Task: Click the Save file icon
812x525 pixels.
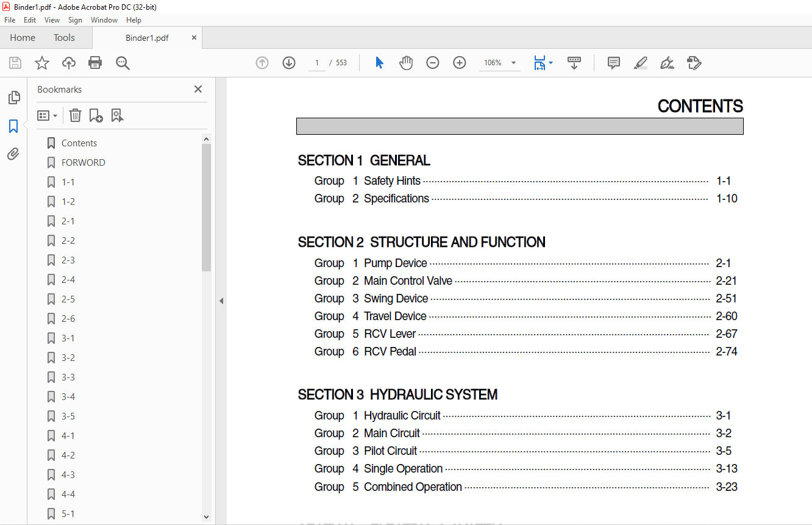Action: click(x=15, y=63)
